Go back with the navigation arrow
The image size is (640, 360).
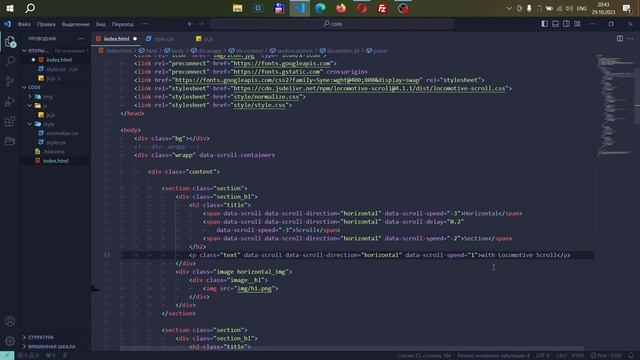190,24
